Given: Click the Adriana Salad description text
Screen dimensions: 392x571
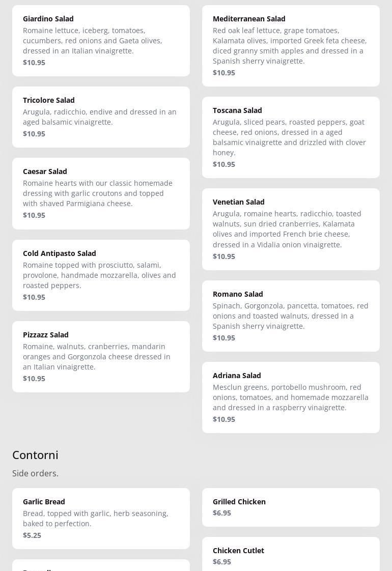Looking at the screenshot, I should coord(290,397).
